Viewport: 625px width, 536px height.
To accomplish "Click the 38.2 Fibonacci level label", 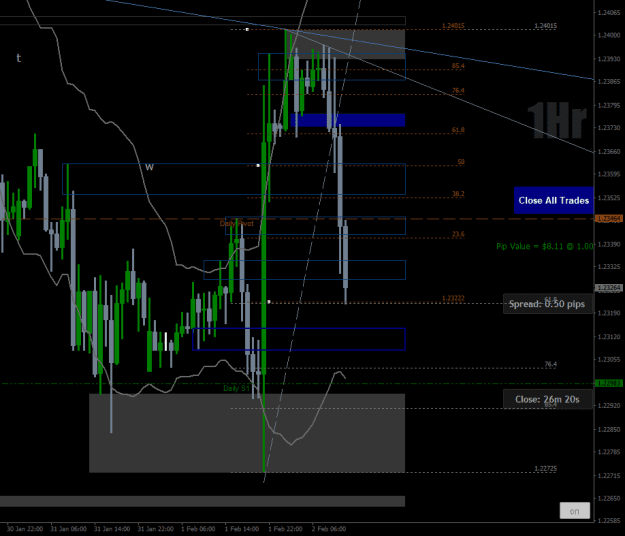I will (x=458, y=194).
